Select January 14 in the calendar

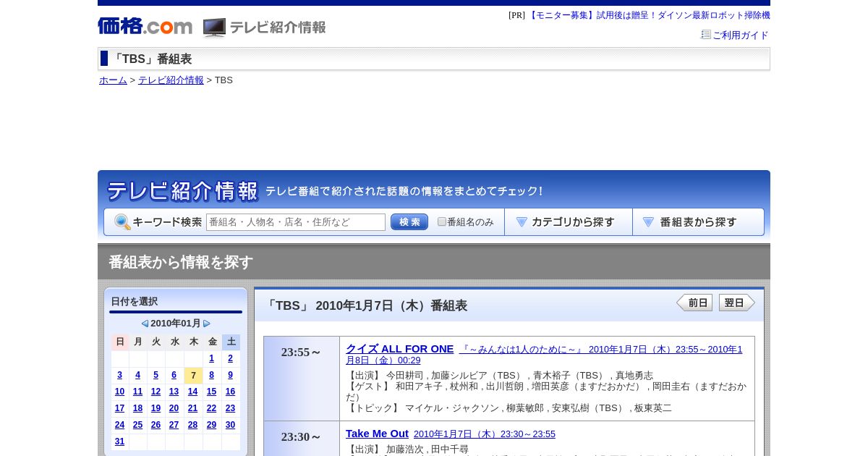click(192, 392)
